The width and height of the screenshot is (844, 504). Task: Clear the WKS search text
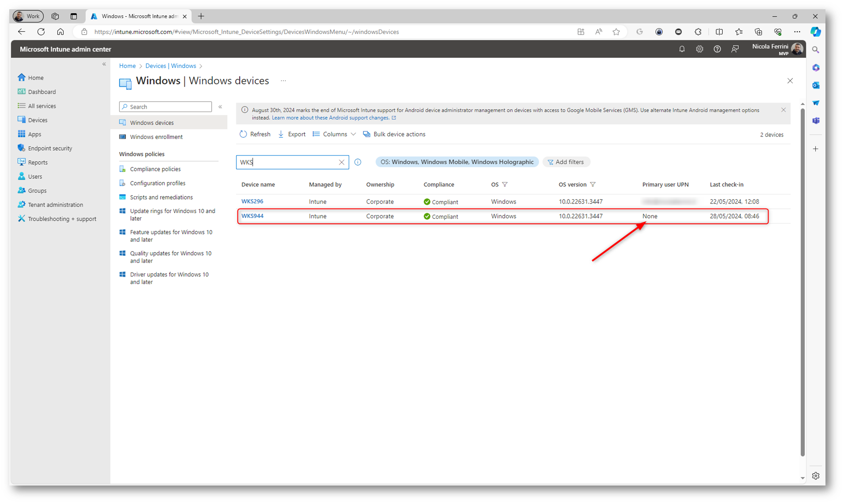coord(341,162)
